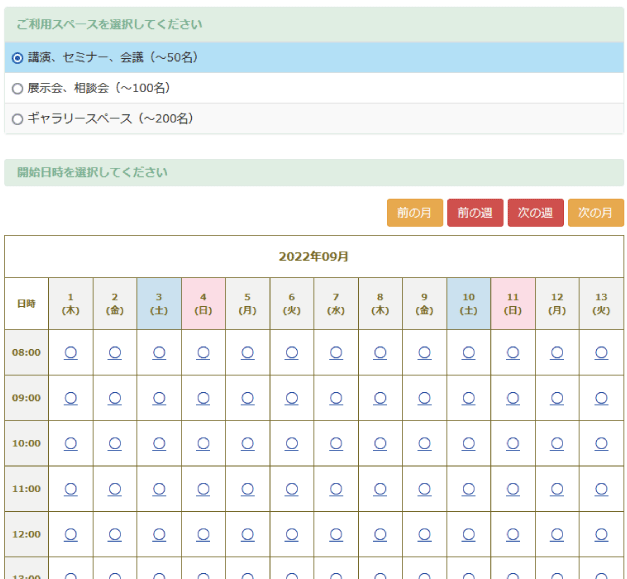Choose 09:00 availability on the 11th (日)

click(x=513, y=398)
